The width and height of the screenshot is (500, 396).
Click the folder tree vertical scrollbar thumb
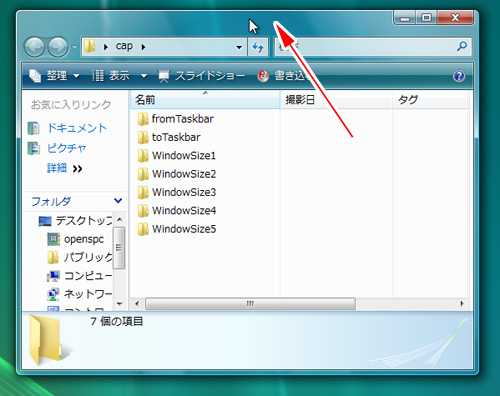119,248
